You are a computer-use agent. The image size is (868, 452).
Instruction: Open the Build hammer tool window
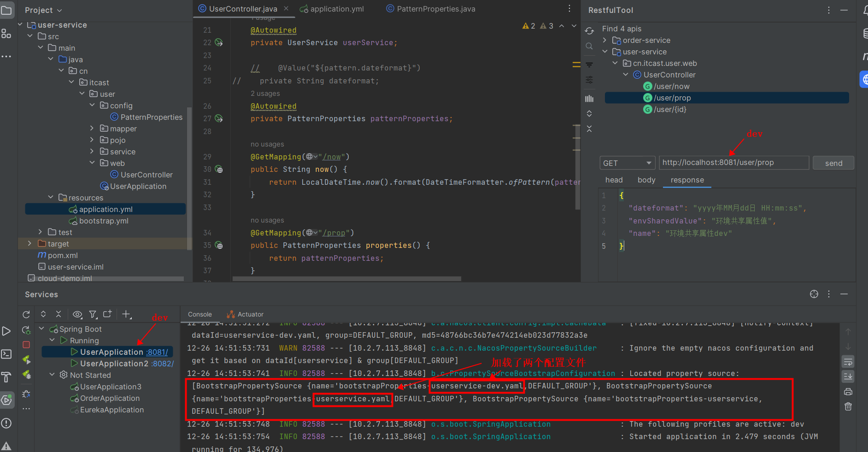tap(6, 377)
